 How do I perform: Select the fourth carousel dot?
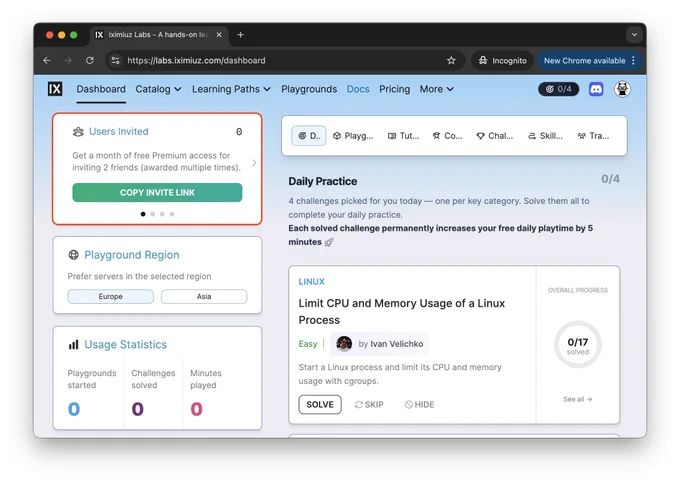(x=172, y=214)
